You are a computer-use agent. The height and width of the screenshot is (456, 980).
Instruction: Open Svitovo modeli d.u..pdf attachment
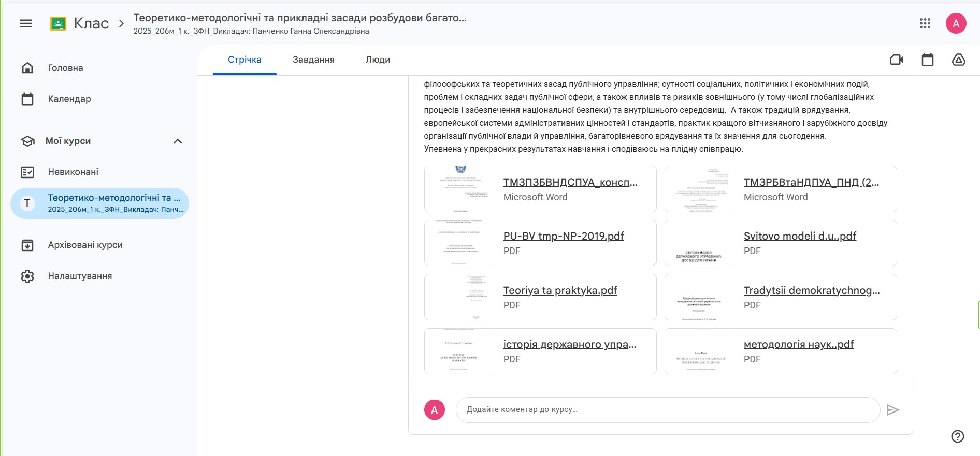pos(800,237)
